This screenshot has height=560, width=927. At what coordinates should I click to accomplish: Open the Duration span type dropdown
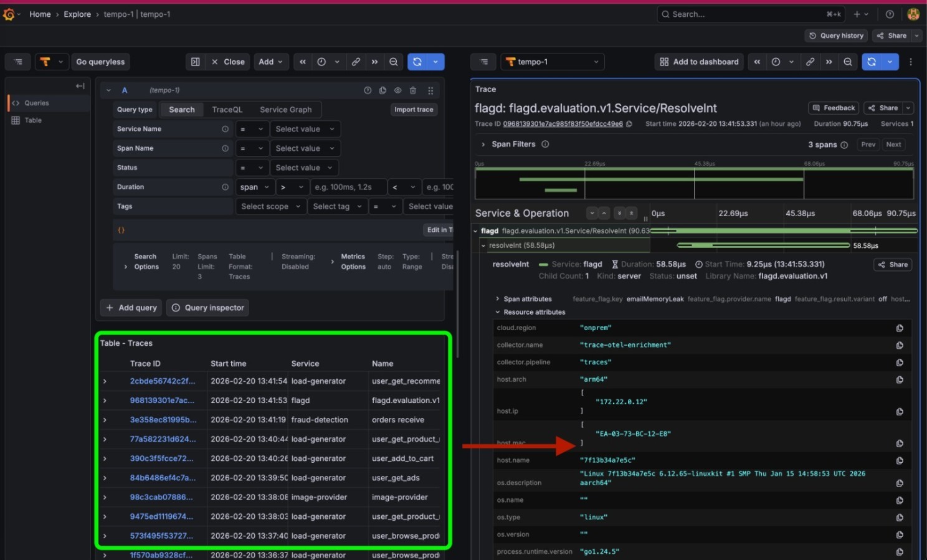pos(255,187)
